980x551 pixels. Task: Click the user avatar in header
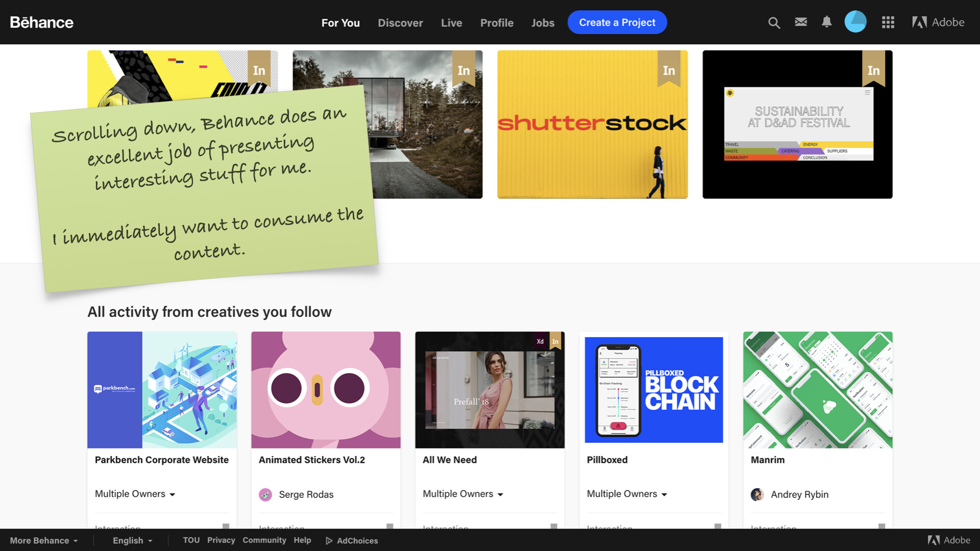855,22
